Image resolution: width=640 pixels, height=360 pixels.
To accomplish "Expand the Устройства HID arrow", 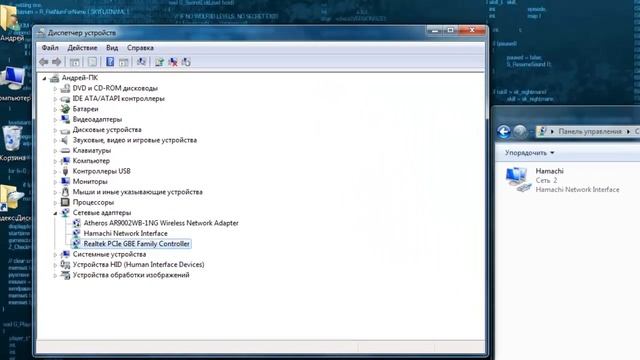I will click(x=55, y=264).
